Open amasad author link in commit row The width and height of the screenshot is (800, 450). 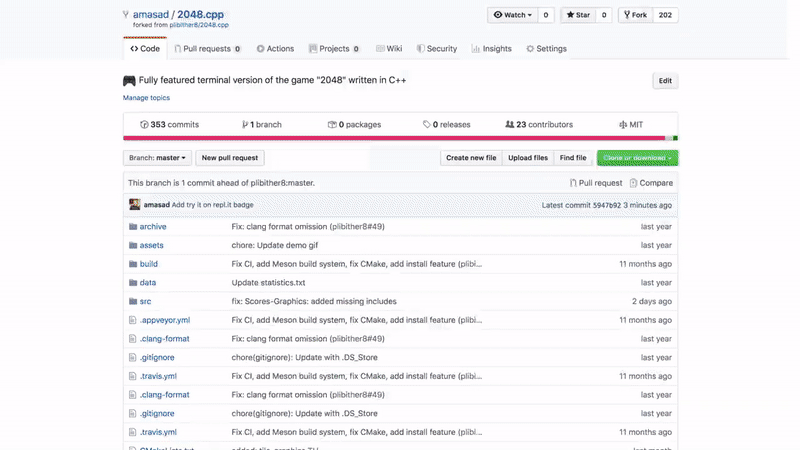[x=157, y=205]
